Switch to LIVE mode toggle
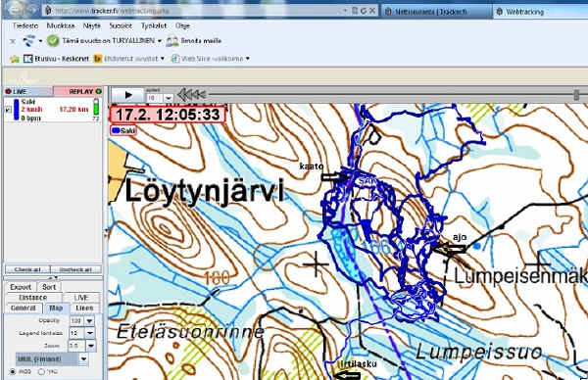 coord(28,91)
